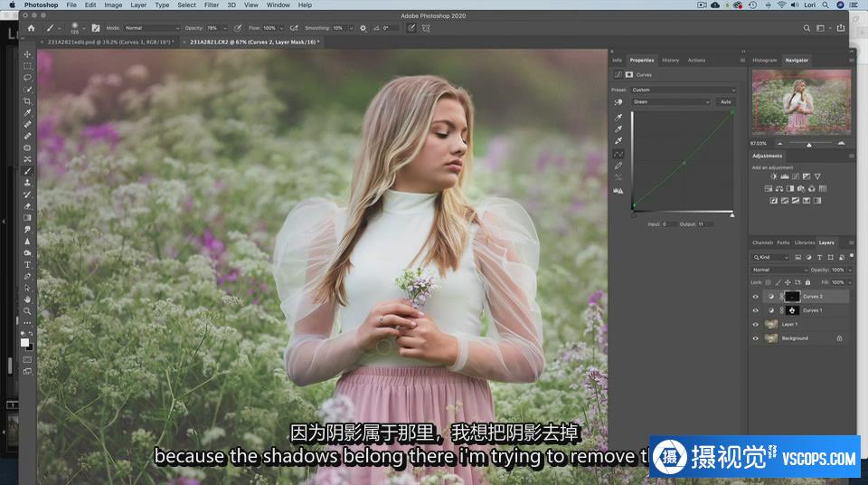Open the layer filter Kind dropdown
The image size is (868, 485).
(770, 257)
